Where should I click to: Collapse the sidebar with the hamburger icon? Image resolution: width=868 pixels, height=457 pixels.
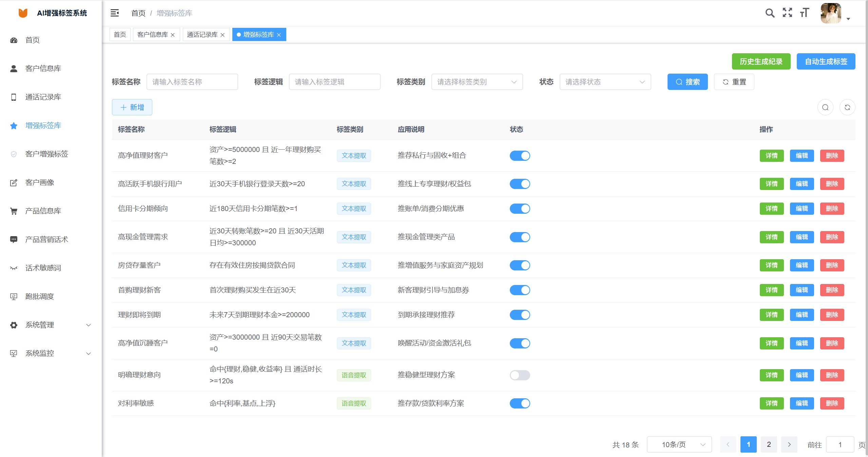tap(115, 13)
